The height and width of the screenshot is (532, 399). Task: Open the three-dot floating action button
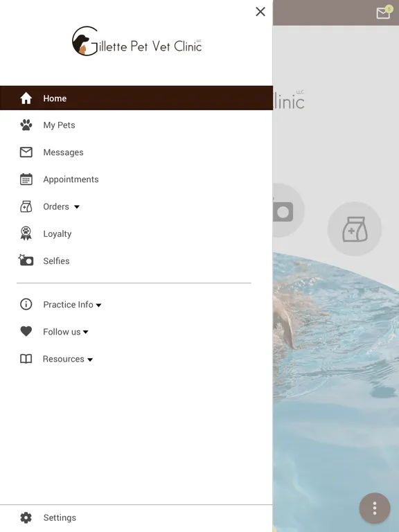click(375, 508)
